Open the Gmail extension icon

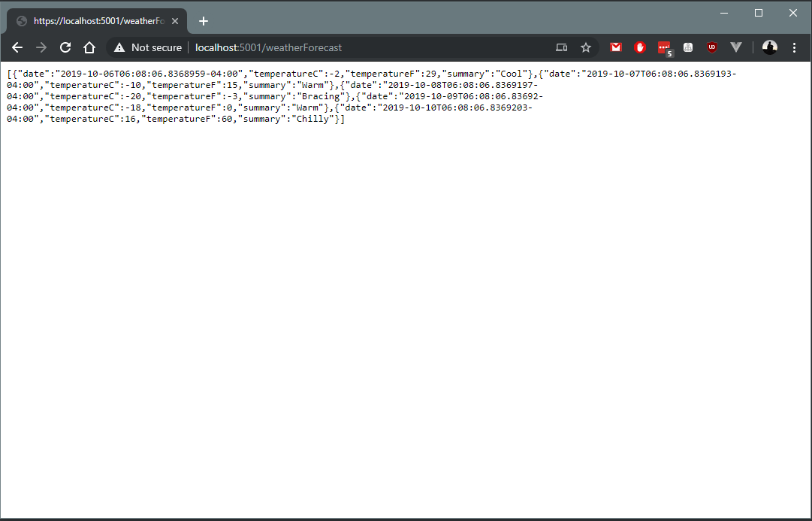[x=615, y=47]
